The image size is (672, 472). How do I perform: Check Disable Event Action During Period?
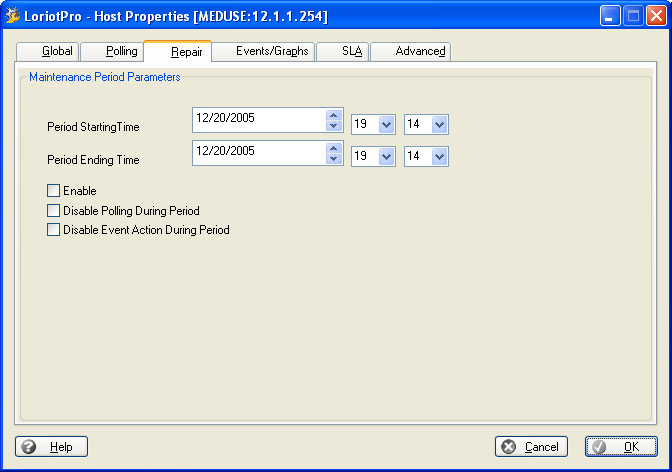[54, 229]
